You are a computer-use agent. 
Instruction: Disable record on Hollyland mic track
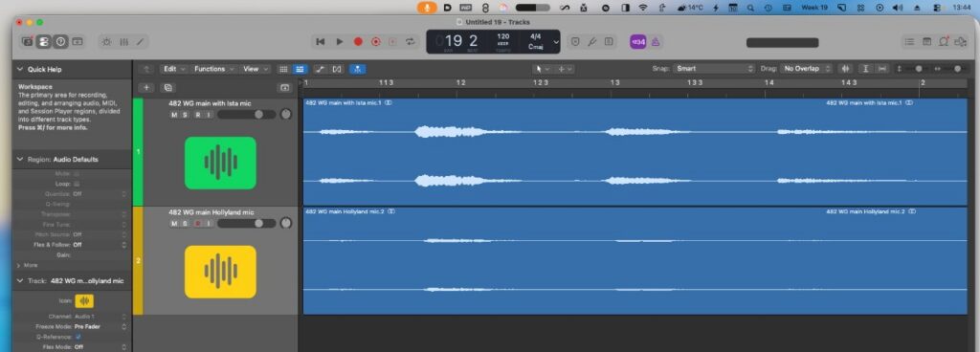click(x=197, y=224)
